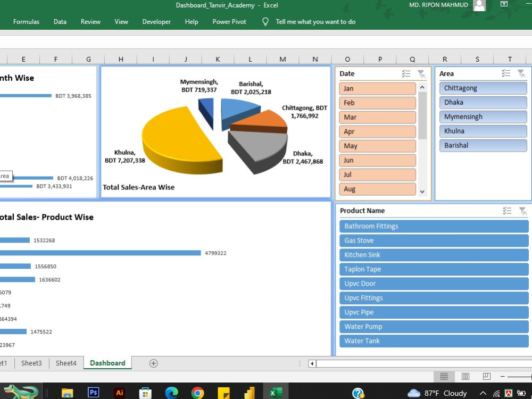
Task: Launch Photoshop from the taskbar
Action: pyautogui.click(x=93, y=393)
